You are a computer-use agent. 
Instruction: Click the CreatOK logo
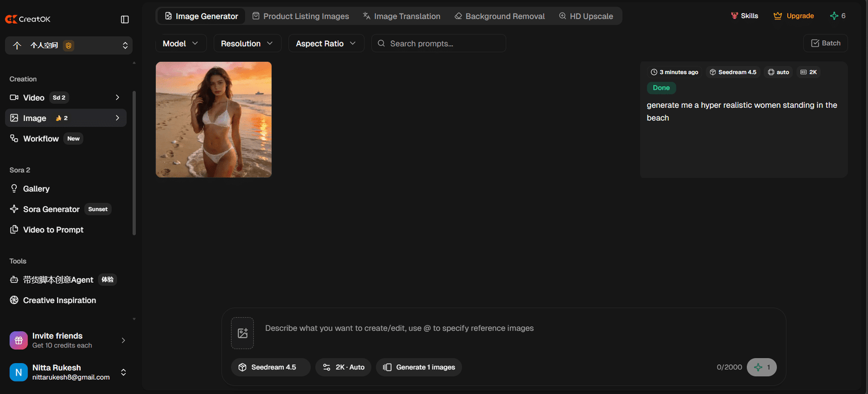[28, 19]
